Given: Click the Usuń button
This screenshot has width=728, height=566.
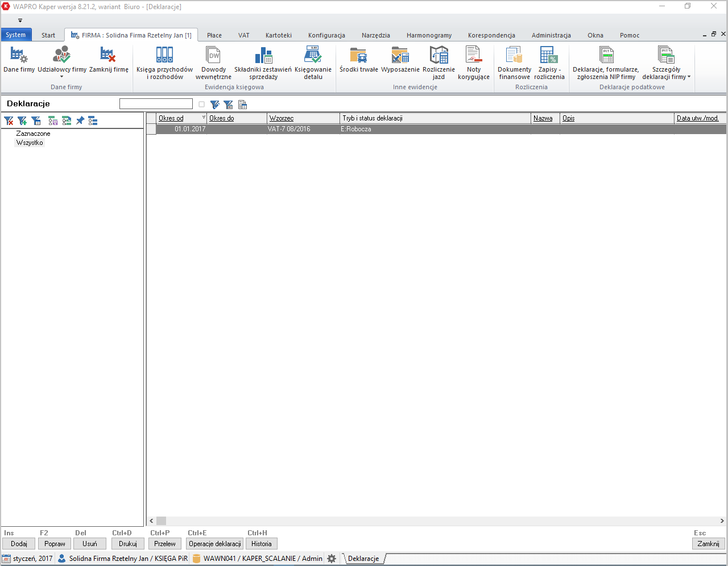Looking at the screenshot, I should point(90,544).
